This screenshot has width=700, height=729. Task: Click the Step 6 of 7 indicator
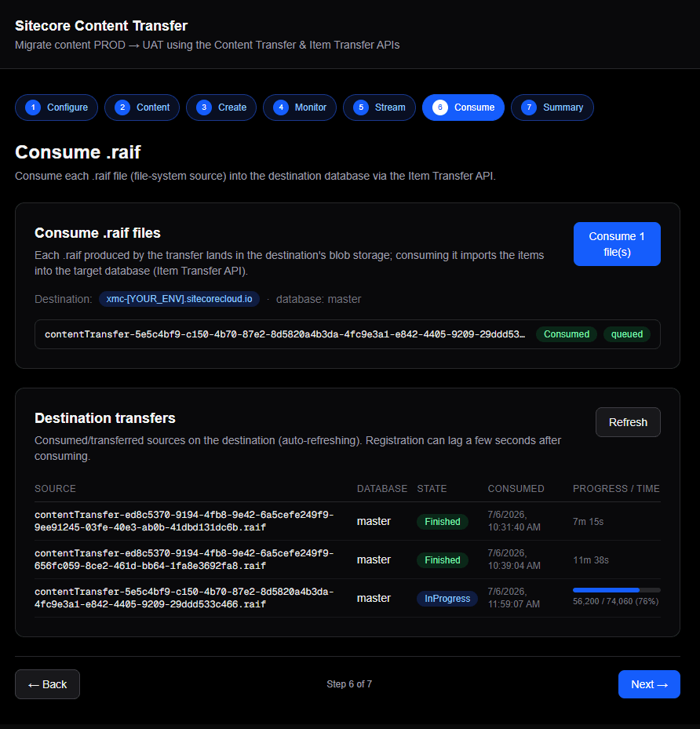pos(349,684)
